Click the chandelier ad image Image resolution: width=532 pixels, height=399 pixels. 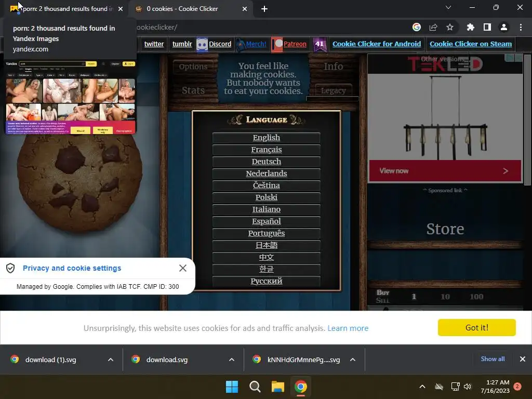coord(445,117)
